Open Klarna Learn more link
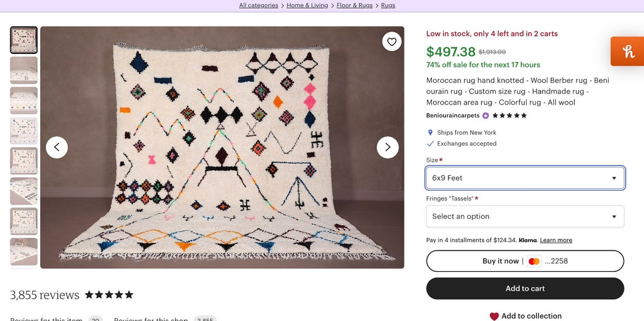 coord(556,240)
